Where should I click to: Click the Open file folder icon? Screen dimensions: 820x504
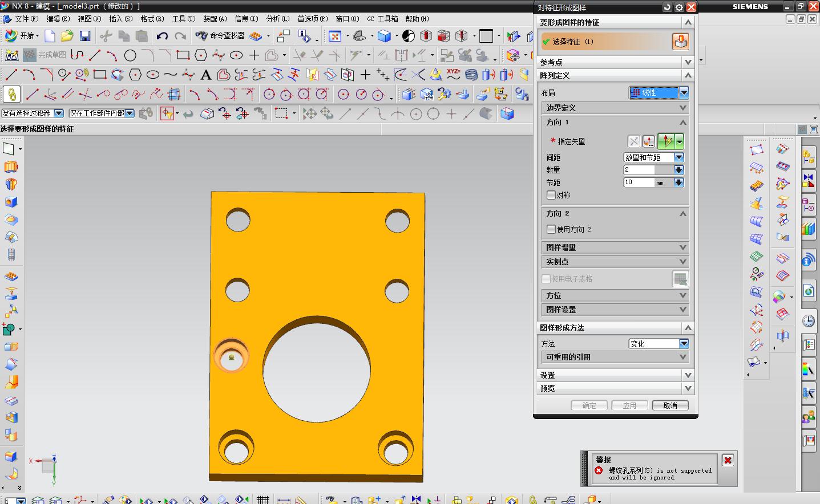[x=67, y=36]
